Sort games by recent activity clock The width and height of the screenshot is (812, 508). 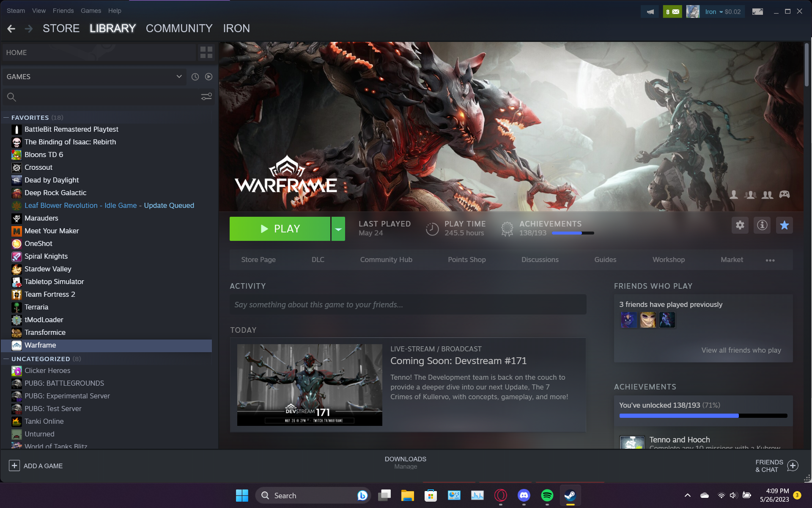click(x=195, y=77)
